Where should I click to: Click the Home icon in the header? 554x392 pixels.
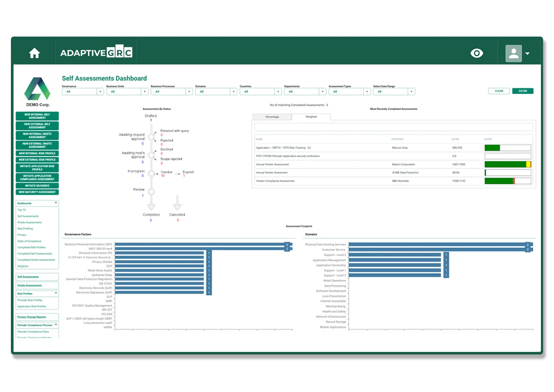click(x=34, y=53)
